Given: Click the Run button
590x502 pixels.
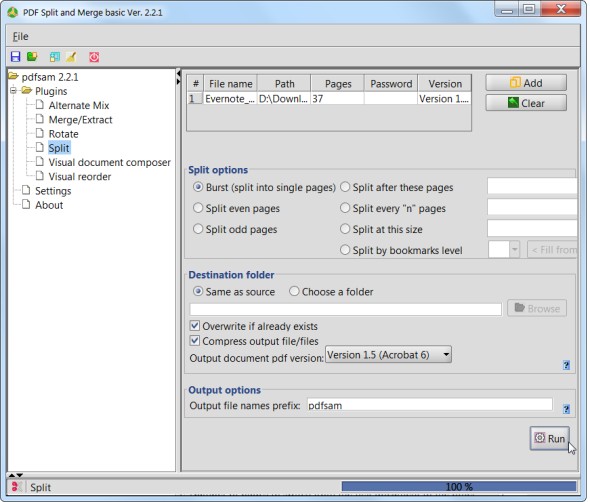Looking at the screenshot, I should [x=549, y=438].
